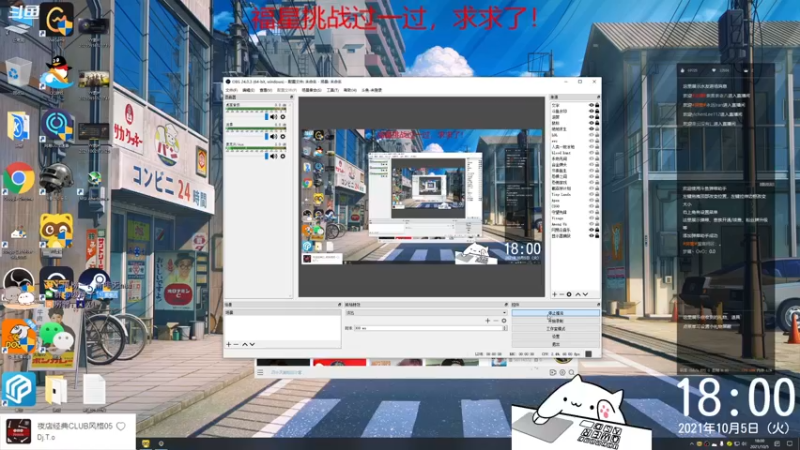Screen dimensions: 800x450
Task: Remove the scene transition with minus icon
Action: (495, 320)
